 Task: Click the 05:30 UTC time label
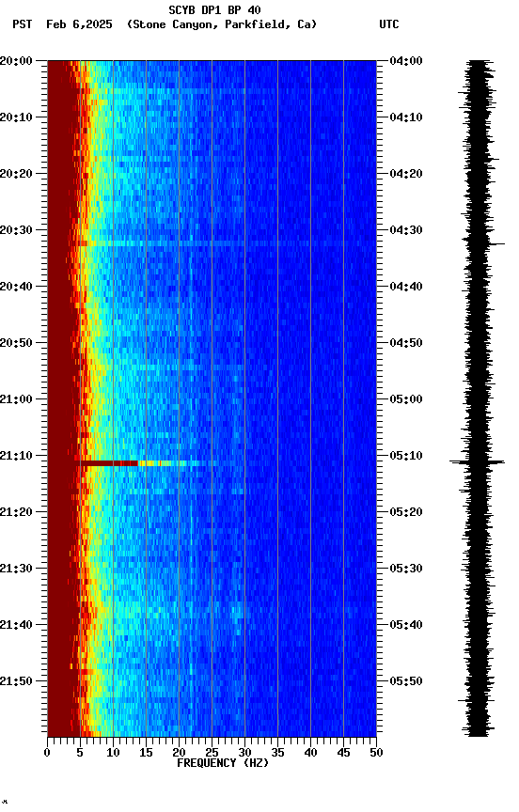[406, 569]
